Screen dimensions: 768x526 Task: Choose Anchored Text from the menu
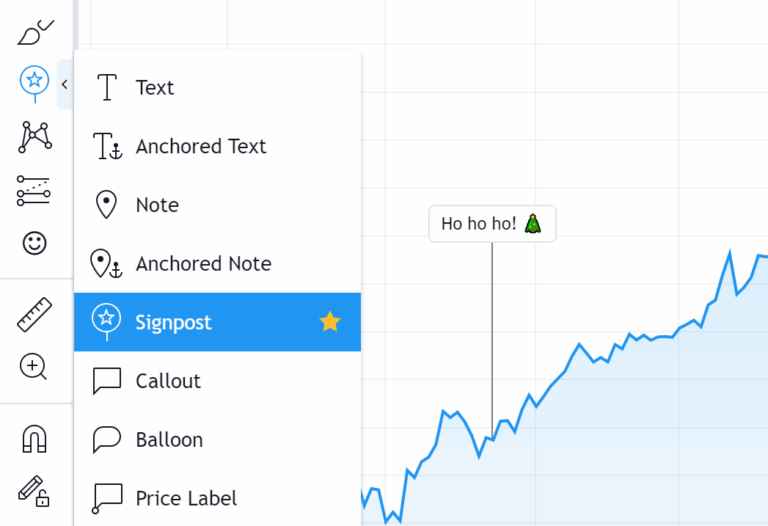(201, 147)
